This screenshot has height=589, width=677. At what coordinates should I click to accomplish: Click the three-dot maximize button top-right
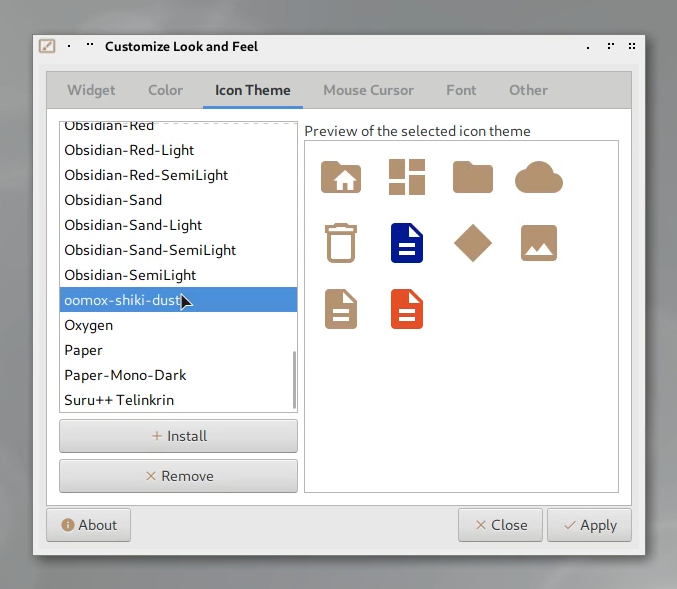[x=611, y=46]
